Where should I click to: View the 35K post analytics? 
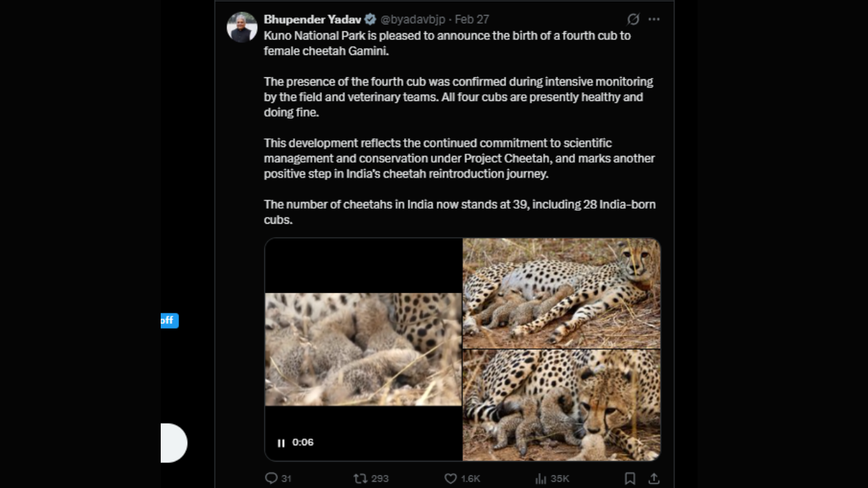pos(540,479)
